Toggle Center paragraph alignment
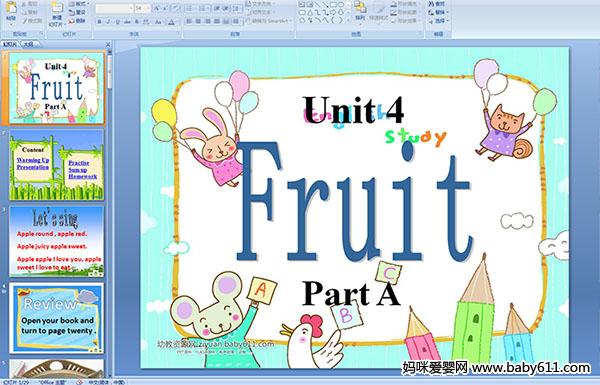 point(199,21)
